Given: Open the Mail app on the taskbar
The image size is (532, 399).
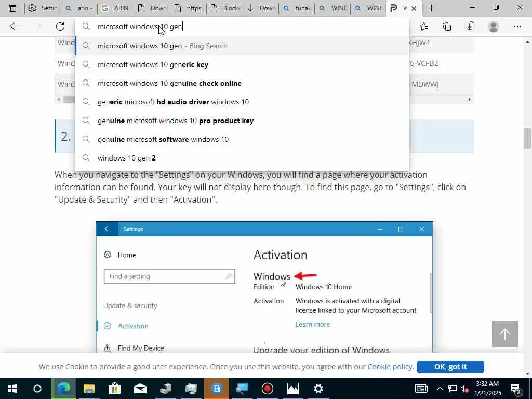Looking at the screenshot, I should (x=140, y=389).
